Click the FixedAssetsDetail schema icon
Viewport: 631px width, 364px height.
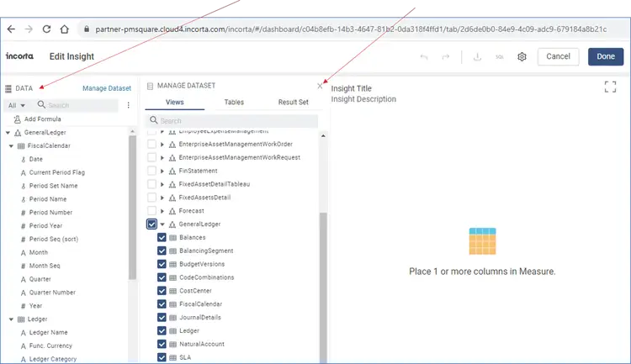[172, 198]
